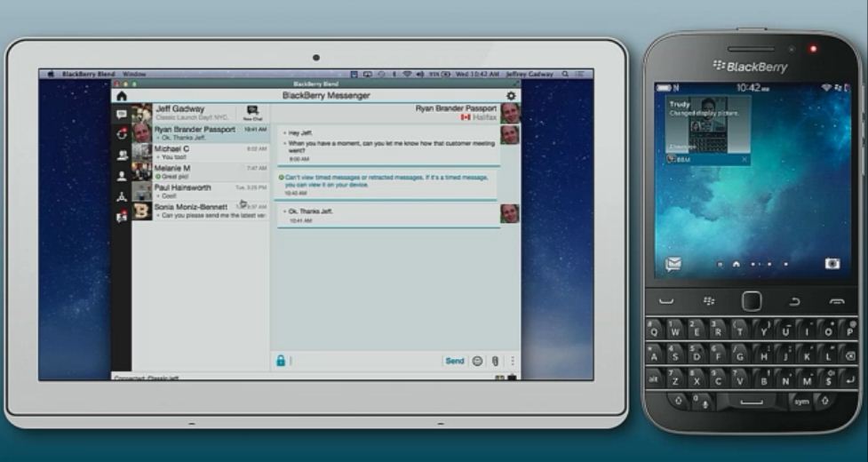This screenshot has height=462, width=868.
Task: Click the Wi-Fi menu bar icon
Action: click(x=408, y=74)
